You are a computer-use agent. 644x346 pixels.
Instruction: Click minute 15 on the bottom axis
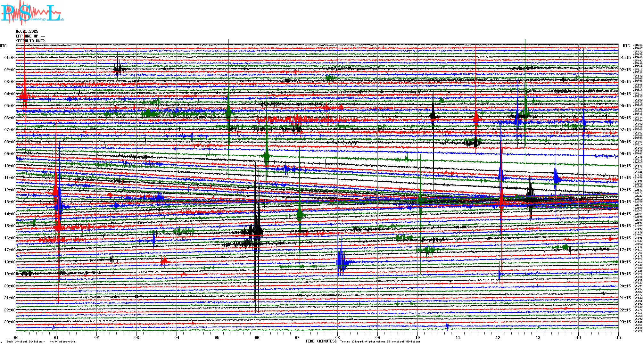(618, 337)
